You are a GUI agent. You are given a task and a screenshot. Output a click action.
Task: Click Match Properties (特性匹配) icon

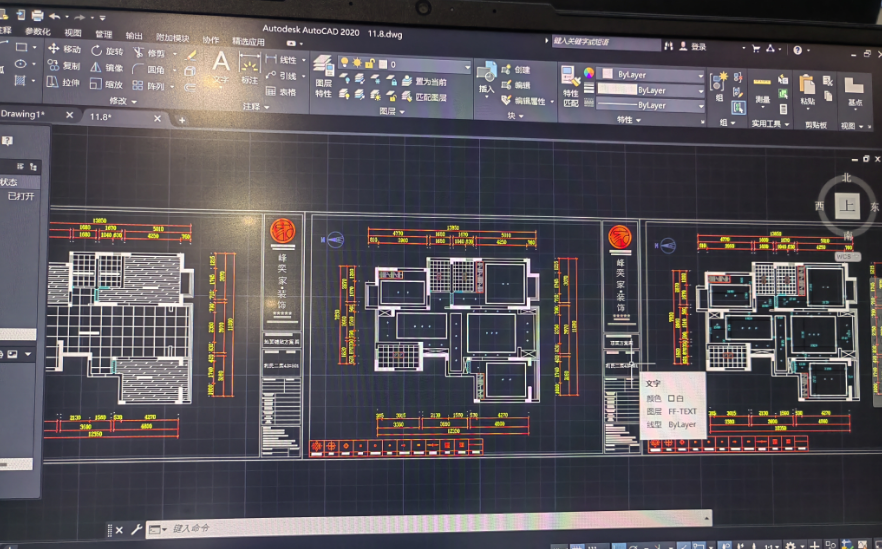pyautogui.click(x=570, y=82)
